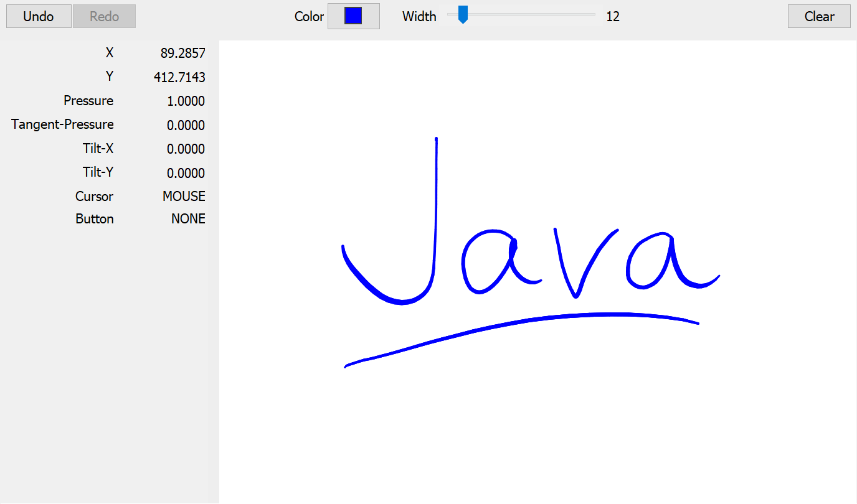Open the blue Color picker swatch
The width and height of the screenshot is (857, 504).
pos(353,16)
